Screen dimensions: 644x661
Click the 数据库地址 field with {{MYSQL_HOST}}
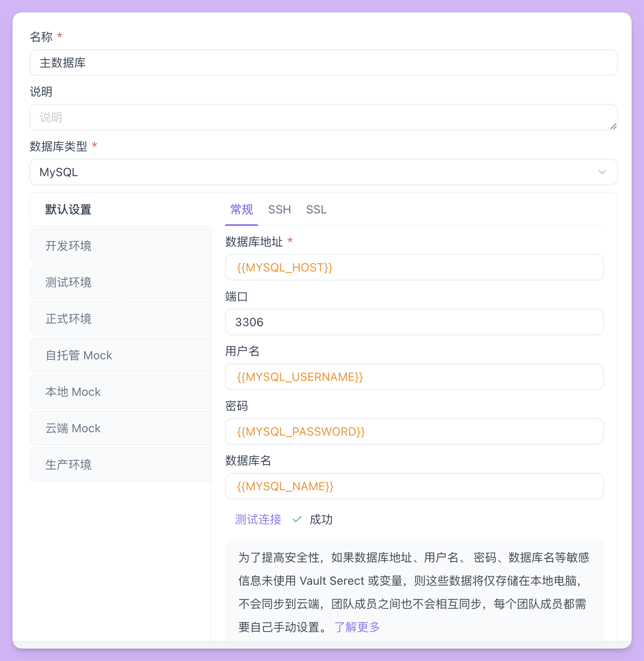[414, 267]
